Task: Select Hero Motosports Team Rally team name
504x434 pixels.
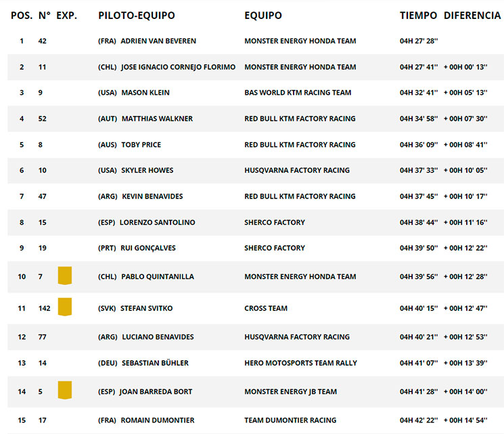Action: [300, 363]
